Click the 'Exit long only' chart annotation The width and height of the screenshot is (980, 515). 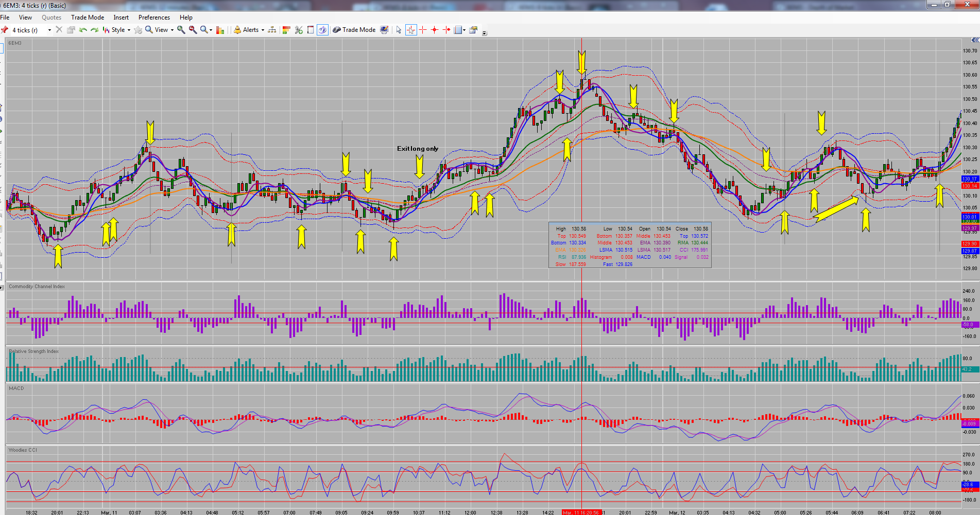coord(418,149)
